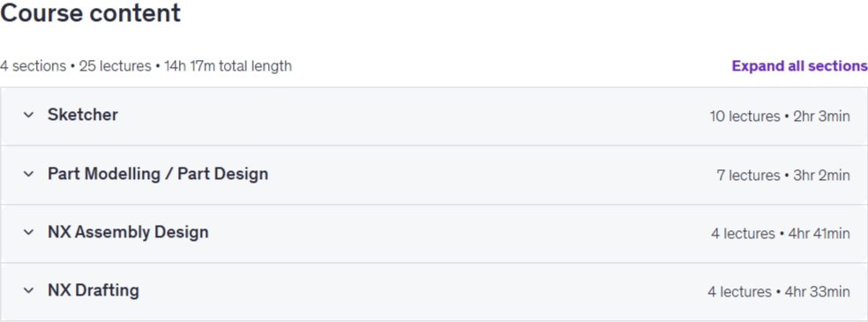Click the 14h 17m total length text

[x=228, y=66]
